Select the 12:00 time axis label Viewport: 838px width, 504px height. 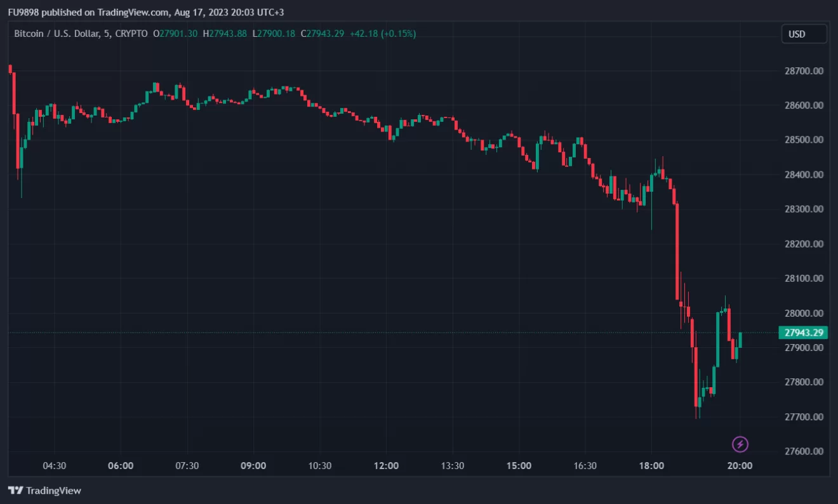coord(386,465)
